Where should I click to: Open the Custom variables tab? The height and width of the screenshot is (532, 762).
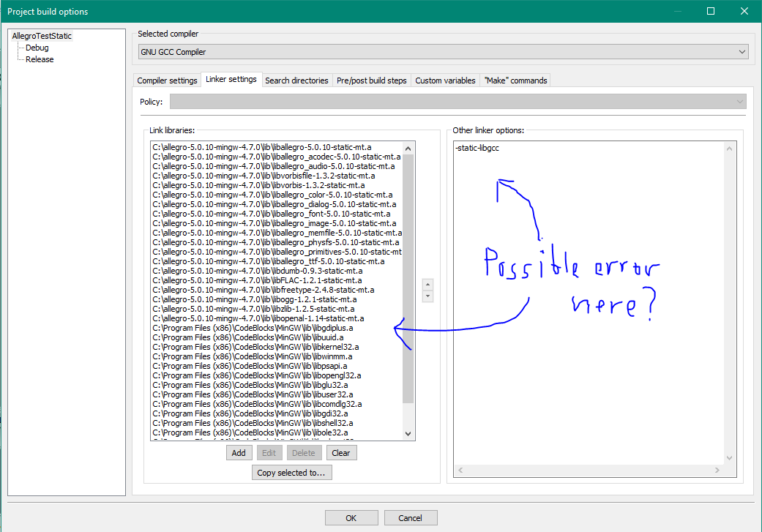point(445,80)
